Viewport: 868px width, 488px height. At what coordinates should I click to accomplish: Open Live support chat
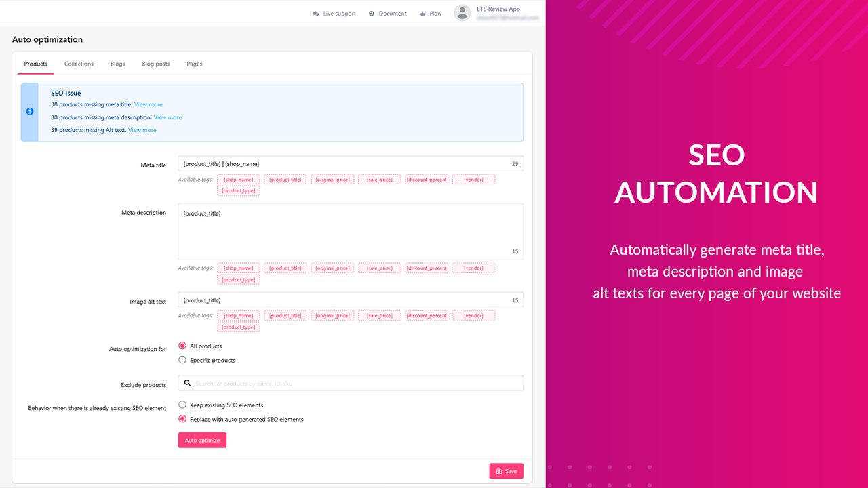coord(334,13)
